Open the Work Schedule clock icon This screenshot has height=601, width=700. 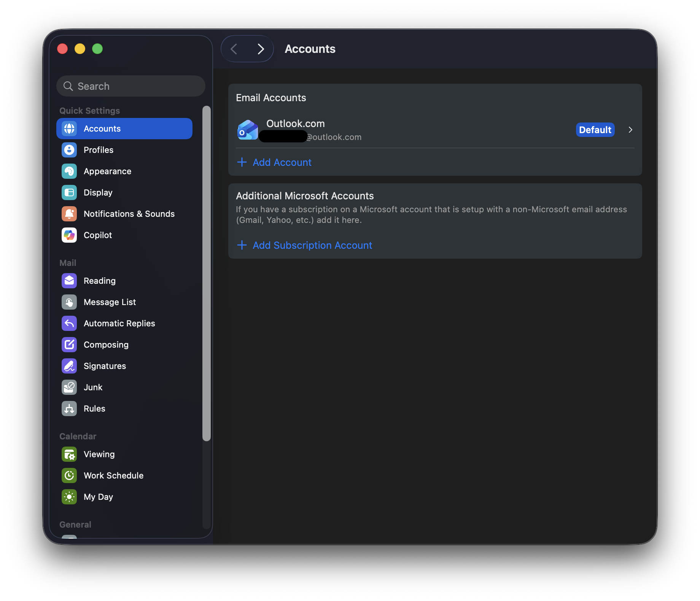(x=69, y=475)
